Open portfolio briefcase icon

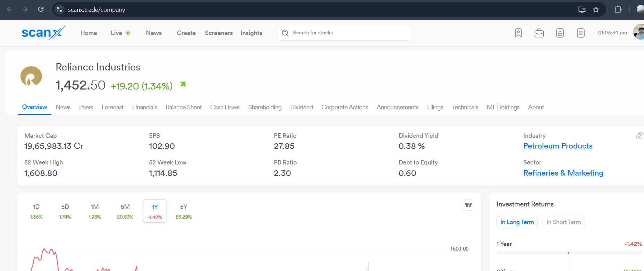539,33
